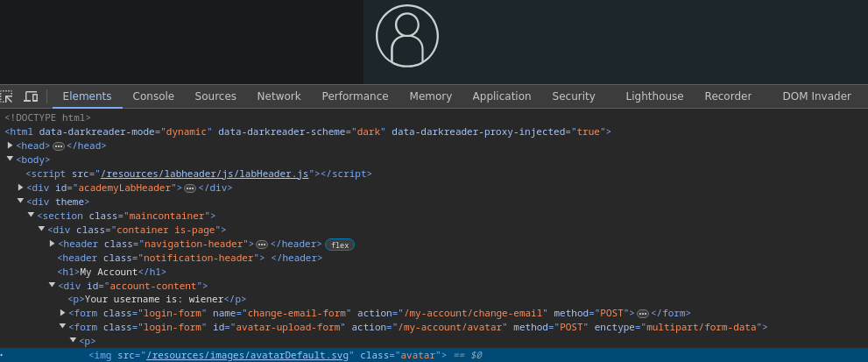Select the highlighted img avatar row
Image resolution: width=868 pixels, height=362 pixels.
(434, 355)
